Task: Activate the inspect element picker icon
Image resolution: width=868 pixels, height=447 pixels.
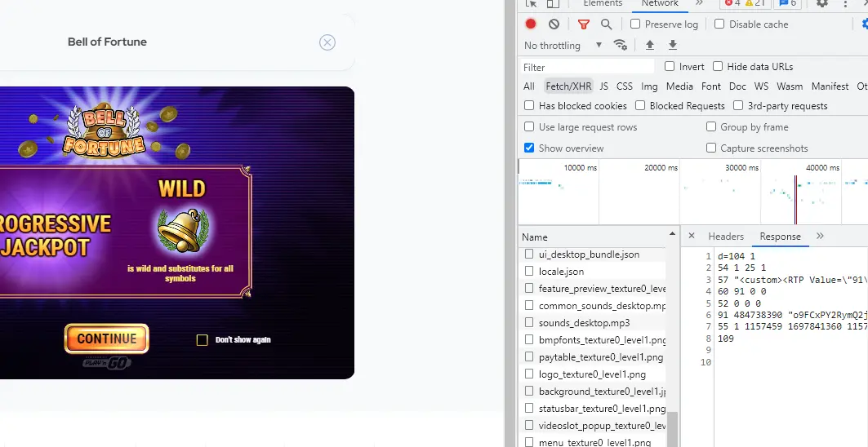Action: pos(531,3)
